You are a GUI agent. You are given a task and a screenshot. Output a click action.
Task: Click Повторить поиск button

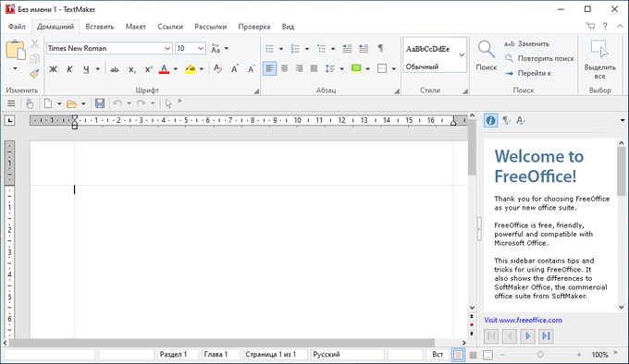tap(539, 58)
